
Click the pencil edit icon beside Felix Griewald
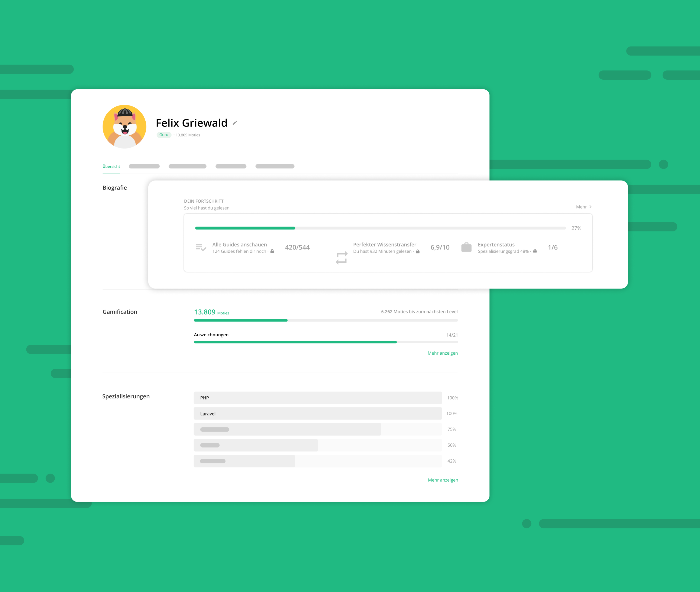[x=235, y=123]
